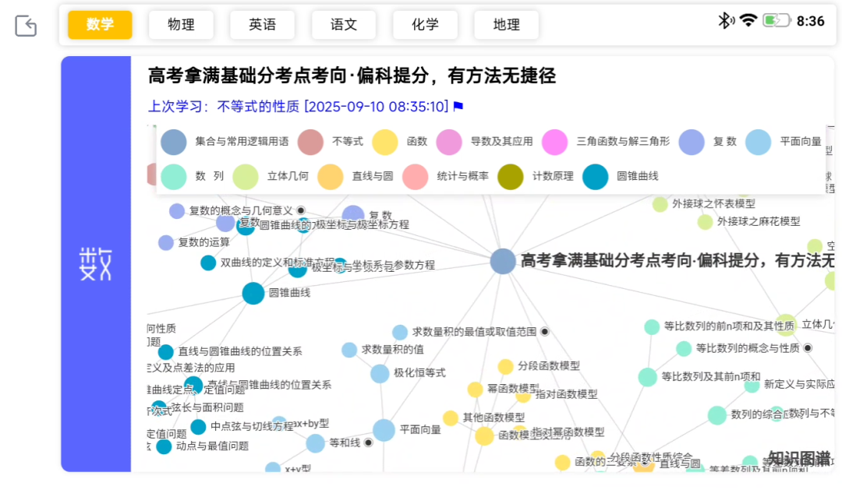This screenshot has width=842, height=504.
Task: Toggle marker beside 等和线
Action: point(368,442)
